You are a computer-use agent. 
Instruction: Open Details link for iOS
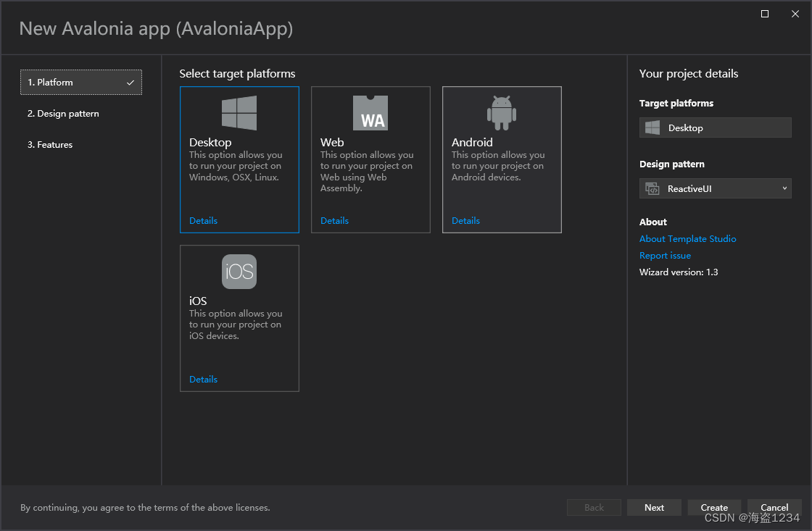pos(203,380)
